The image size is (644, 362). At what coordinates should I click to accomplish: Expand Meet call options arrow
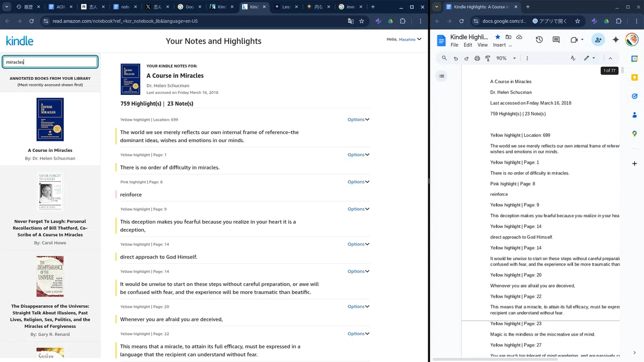(582, 40)
